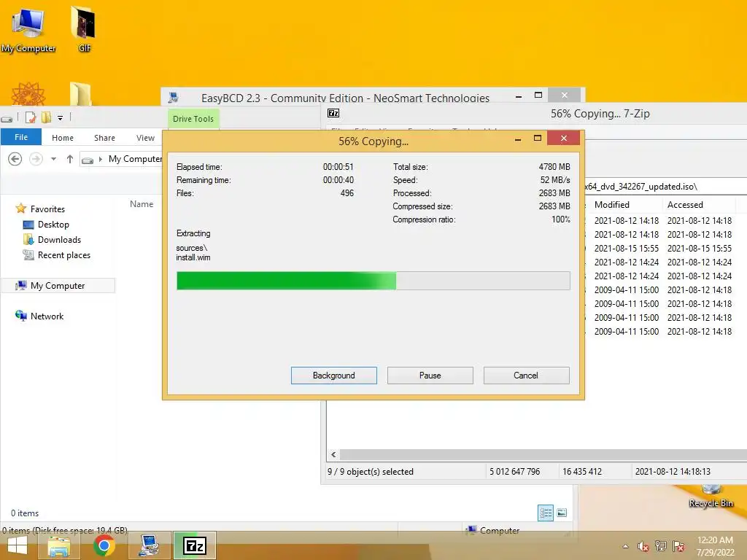
Task: Open the Share ribbon tab
Action: click(104, 138)
